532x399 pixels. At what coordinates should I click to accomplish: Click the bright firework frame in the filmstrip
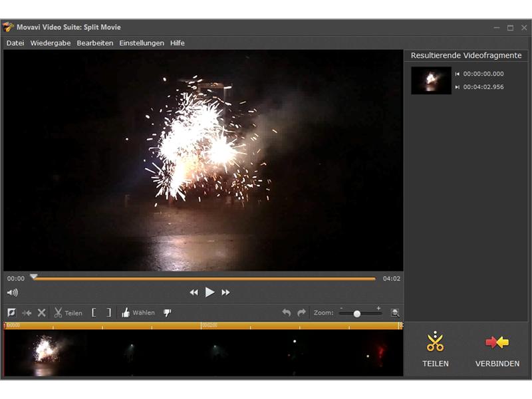pos(45,352)
